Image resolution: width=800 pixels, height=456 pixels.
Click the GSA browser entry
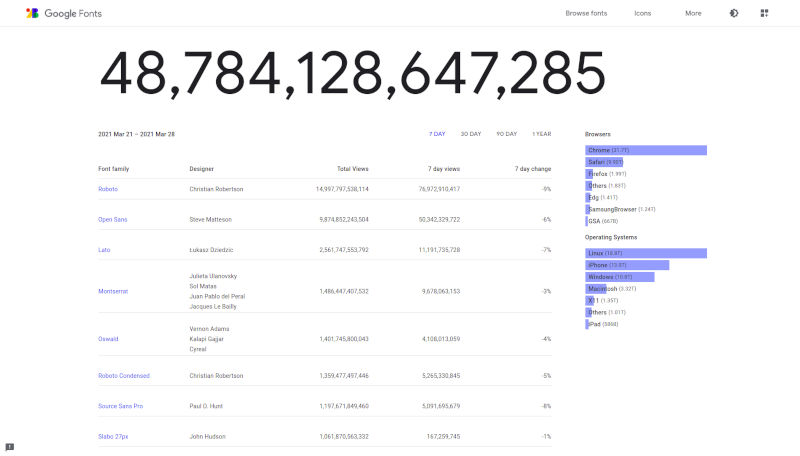pyautogui.click(x=602, y=221)
